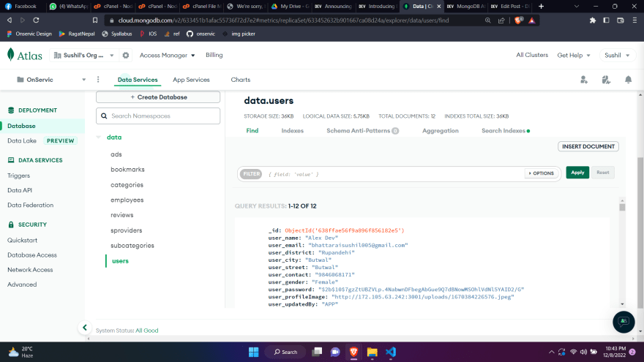644x362 pixels.
Task: Open the Get Help dropdown
Action: [573, 55]
